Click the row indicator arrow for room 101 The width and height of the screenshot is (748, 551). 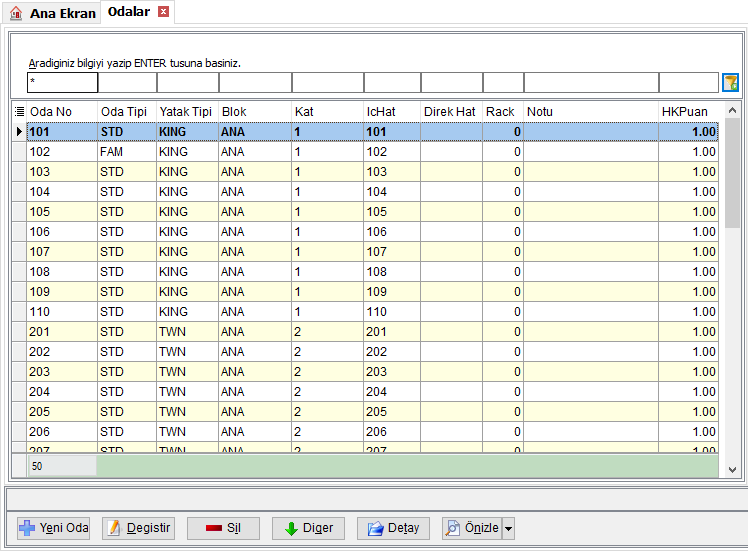(x=19, y=132)
